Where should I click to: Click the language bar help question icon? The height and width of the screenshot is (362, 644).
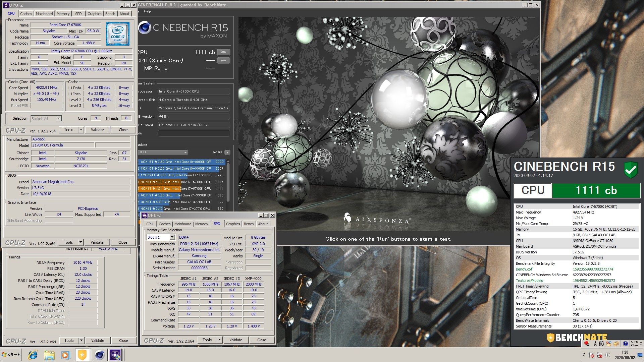[x=625, y=344]
